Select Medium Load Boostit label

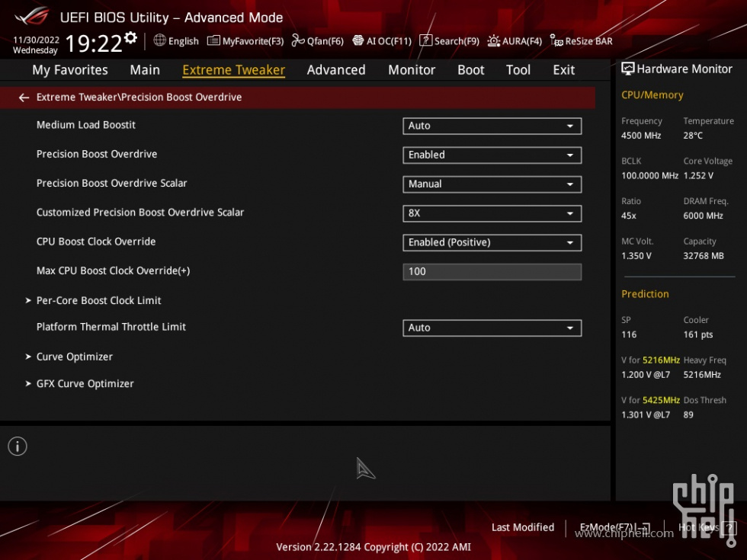(85, 125)
